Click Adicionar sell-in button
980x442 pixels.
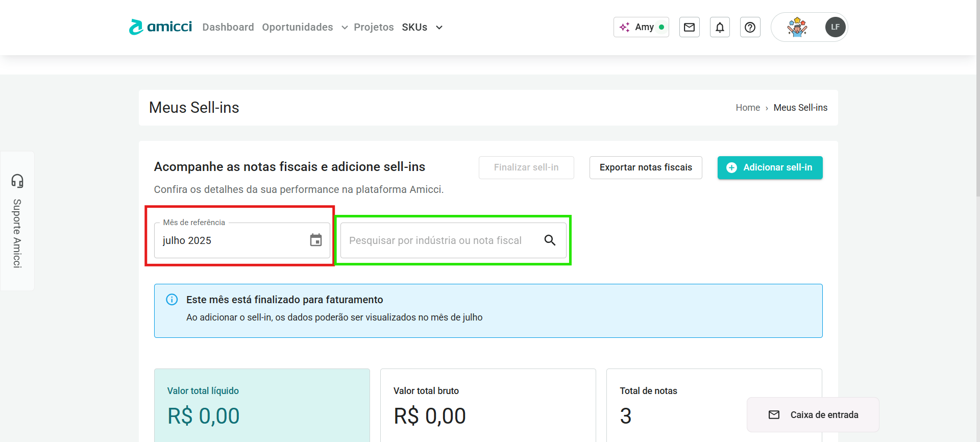770,167
